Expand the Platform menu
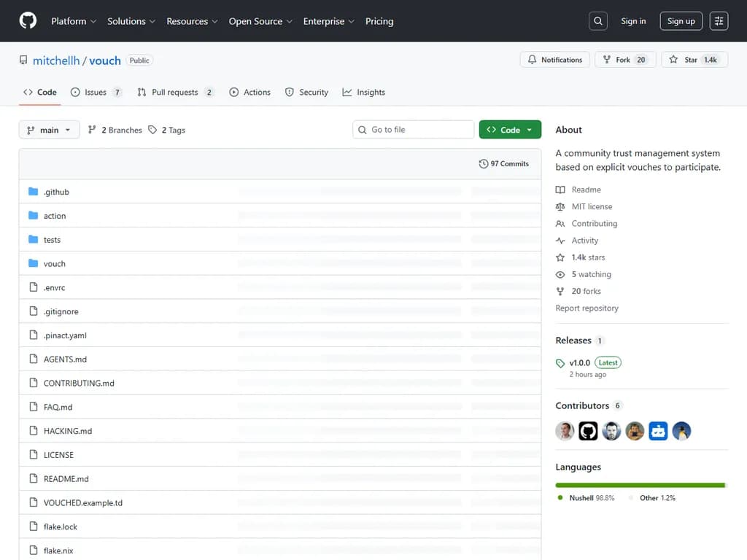747x560 pixels. click(x=73, y=21)
